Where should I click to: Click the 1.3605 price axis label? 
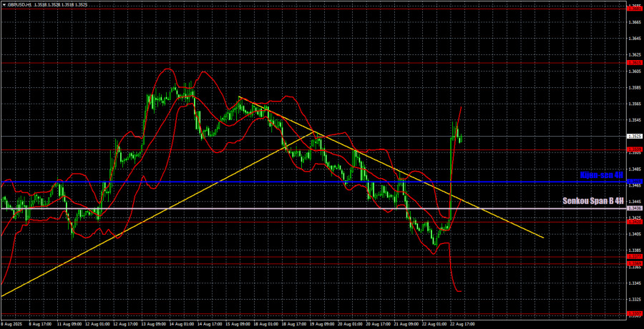click(x=634, y=71)
